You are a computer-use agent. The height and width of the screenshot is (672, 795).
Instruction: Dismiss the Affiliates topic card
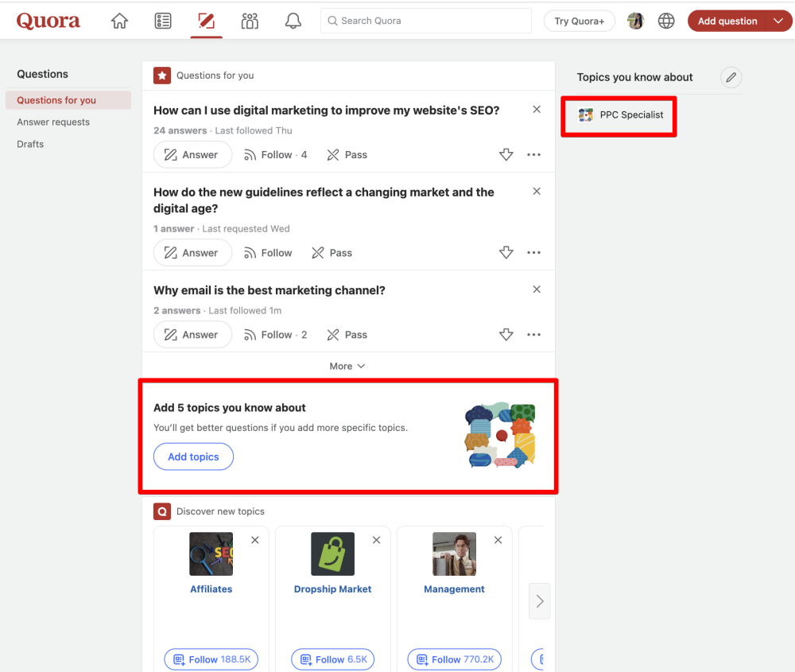[255, 540]
